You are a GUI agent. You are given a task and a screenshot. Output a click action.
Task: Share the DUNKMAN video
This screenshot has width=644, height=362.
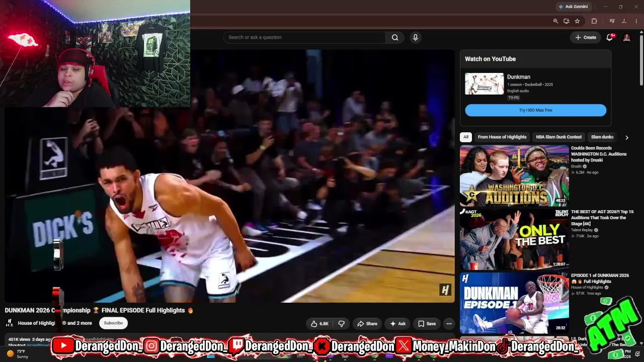pos(367,324)
